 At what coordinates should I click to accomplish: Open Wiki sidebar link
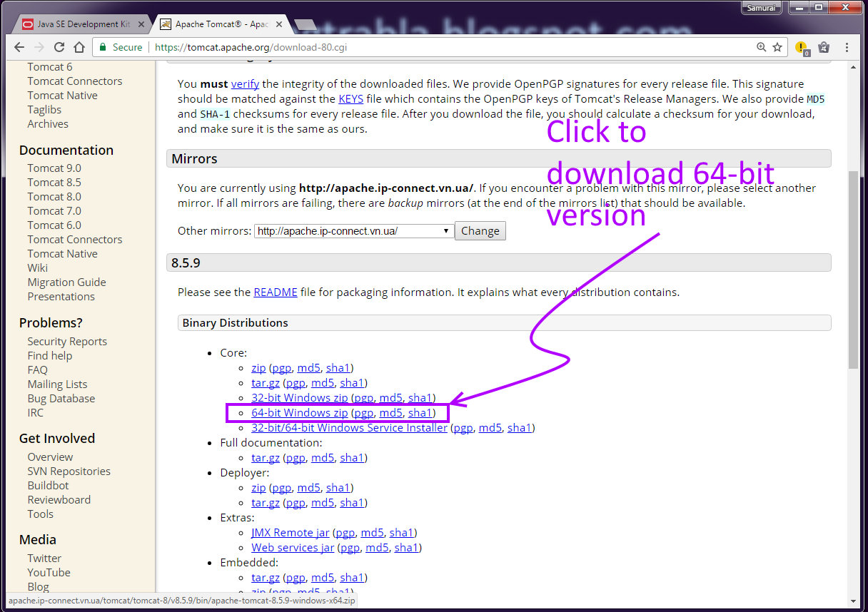coord(38,268)
